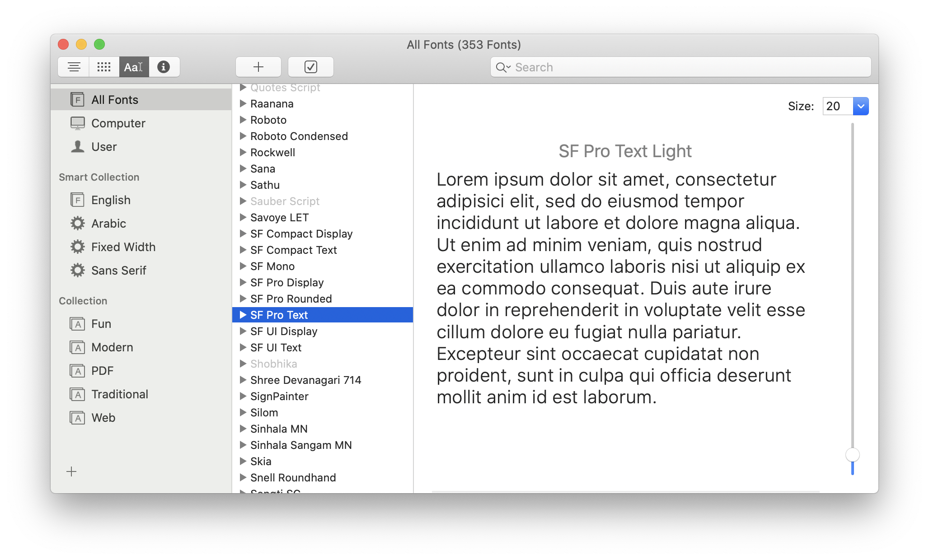Screen dimensions: 929x560
Task: Open the Fixed Width smart collection
Action: pos(141,247)
